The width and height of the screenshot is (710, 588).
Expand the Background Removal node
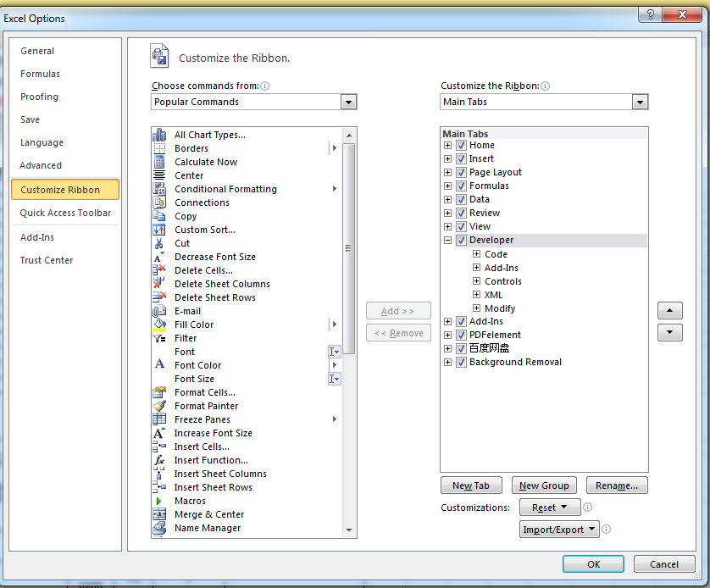tap(447, 362)
